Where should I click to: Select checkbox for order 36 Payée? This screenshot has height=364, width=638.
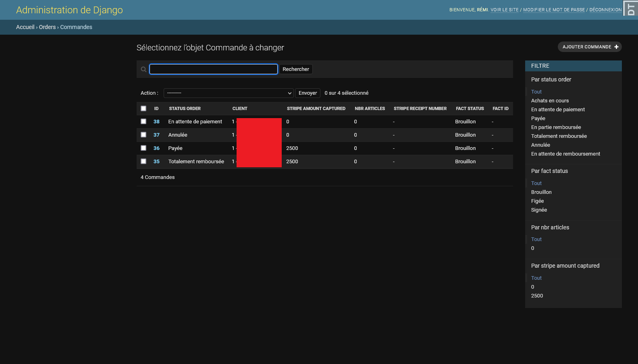143,148
